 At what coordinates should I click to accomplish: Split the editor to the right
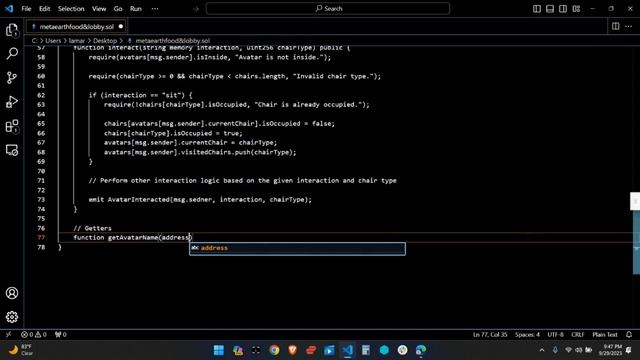(x=616, y=27)
